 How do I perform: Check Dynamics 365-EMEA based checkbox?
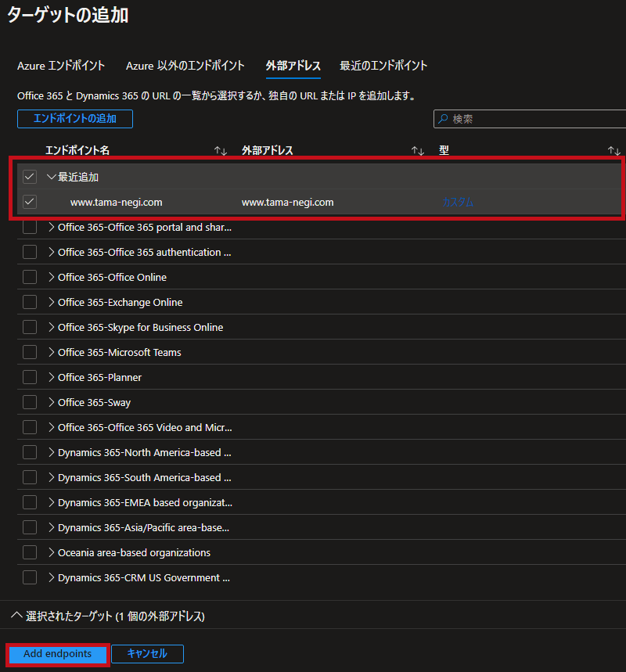(30, 502)
